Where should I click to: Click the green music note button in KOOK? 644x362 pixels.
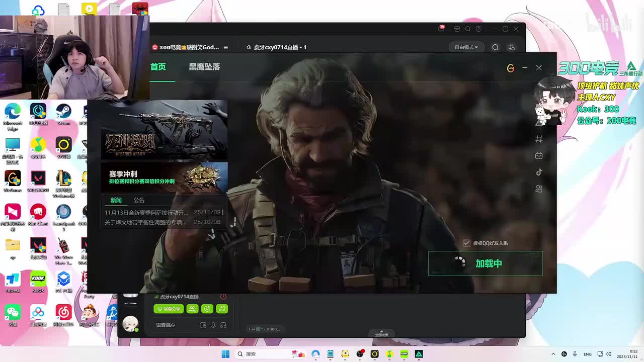click(x=222, y=309)
